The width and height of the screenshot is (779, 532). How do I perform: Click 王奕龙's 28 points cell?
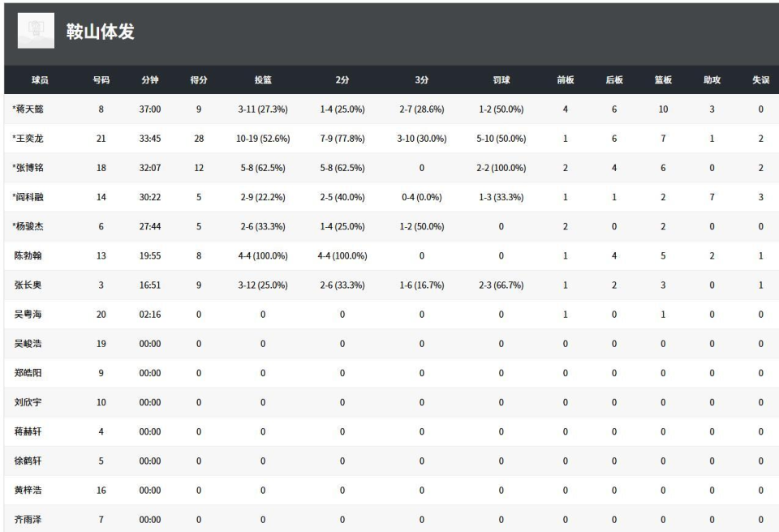(x=199, y=139)
